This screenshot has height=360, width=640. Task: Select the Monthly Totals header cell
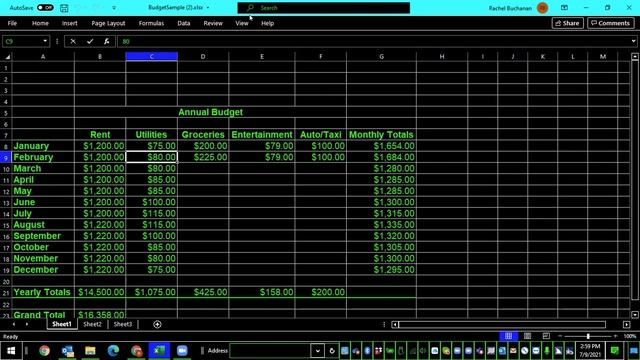tap(381, 135)
